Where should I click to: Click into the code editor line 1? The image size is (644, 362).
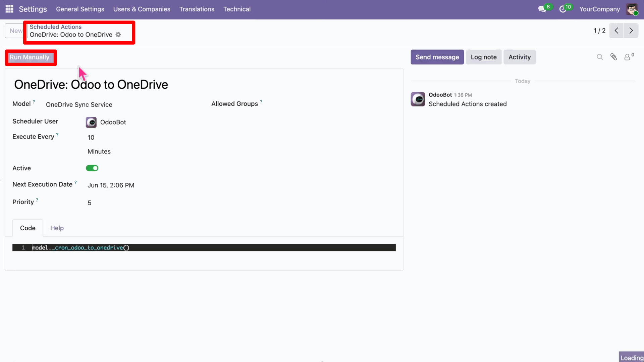[204, 247]
